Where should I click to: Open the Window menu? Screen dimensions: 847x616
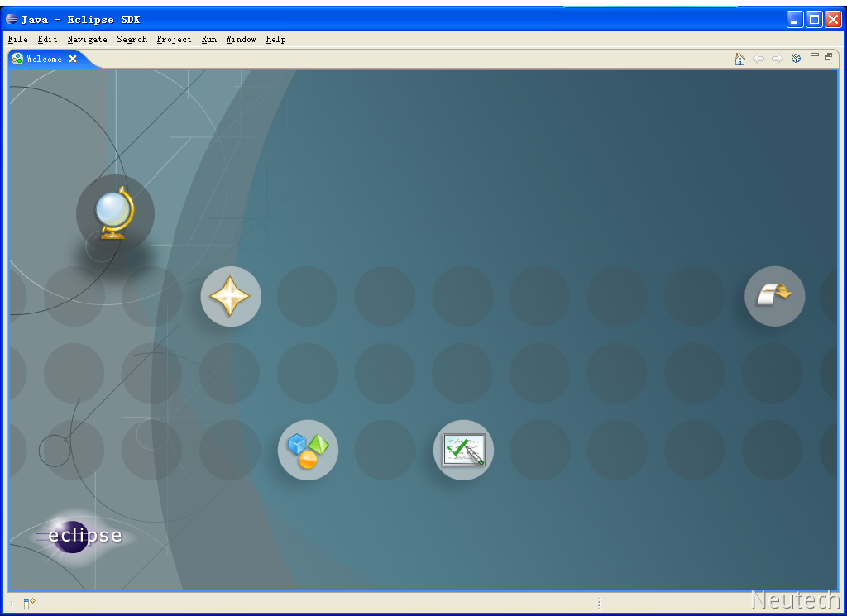coord(241,40)
